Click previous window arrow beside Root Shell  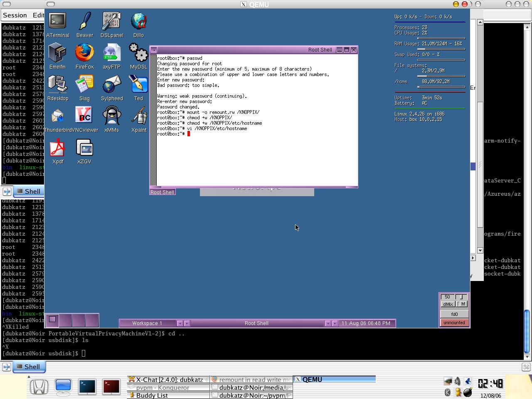(328, 323)
